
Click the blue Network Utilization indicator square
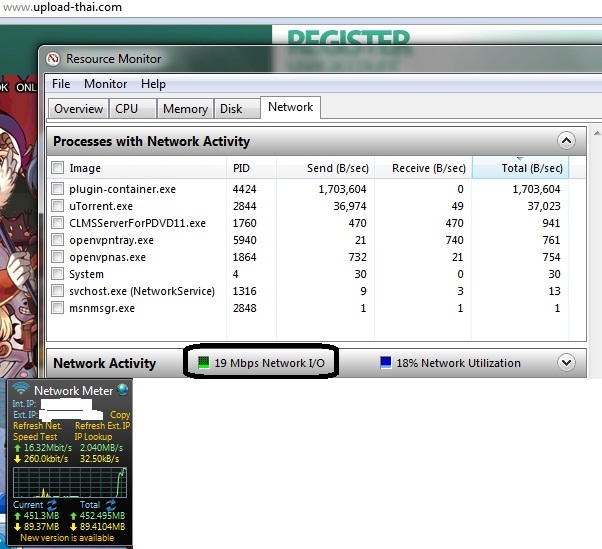pos(386,363)
